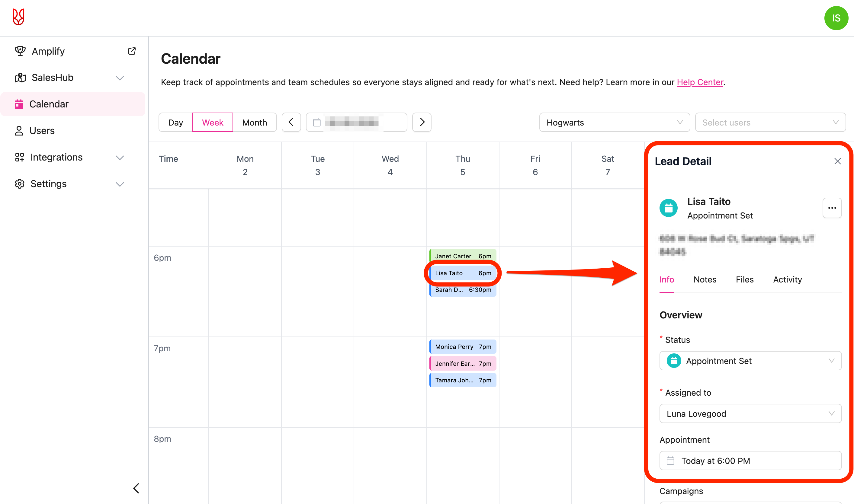854x504 pixels.
Task: Open the IS user avatar menu
Action: point(836,18)
